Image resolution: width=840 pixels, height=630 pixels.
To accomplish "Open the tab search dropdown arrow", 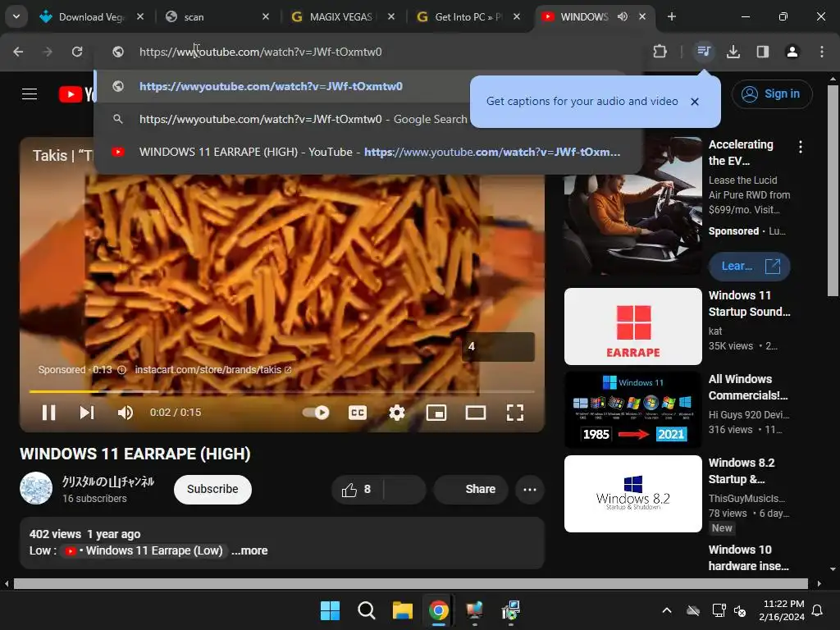I will pos(16,16).
